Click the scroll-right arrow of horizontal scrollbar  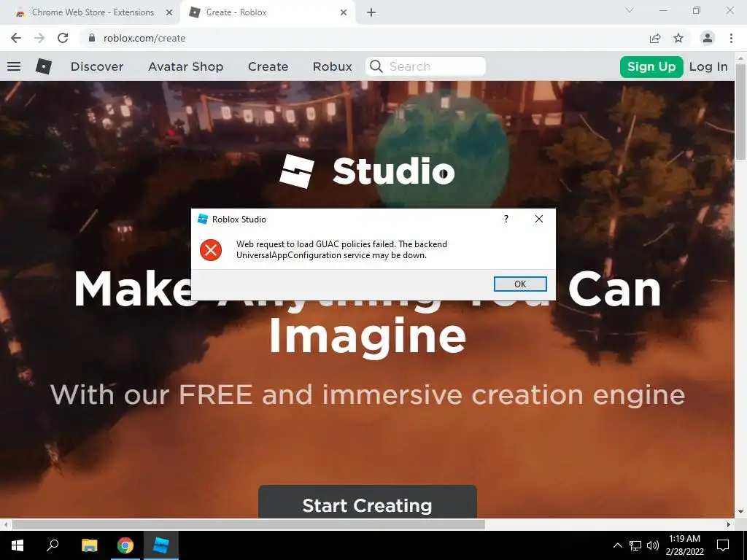click(x=729, y=524)
